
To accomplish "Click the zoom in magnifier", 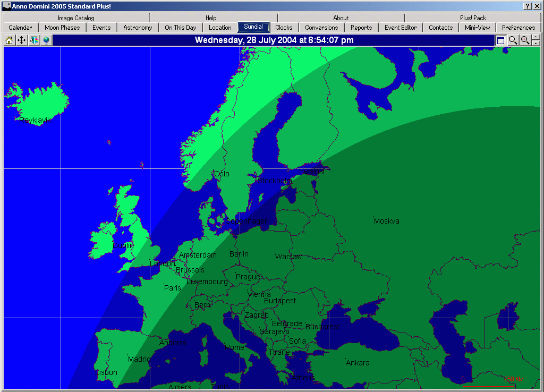I will [525, 40].
